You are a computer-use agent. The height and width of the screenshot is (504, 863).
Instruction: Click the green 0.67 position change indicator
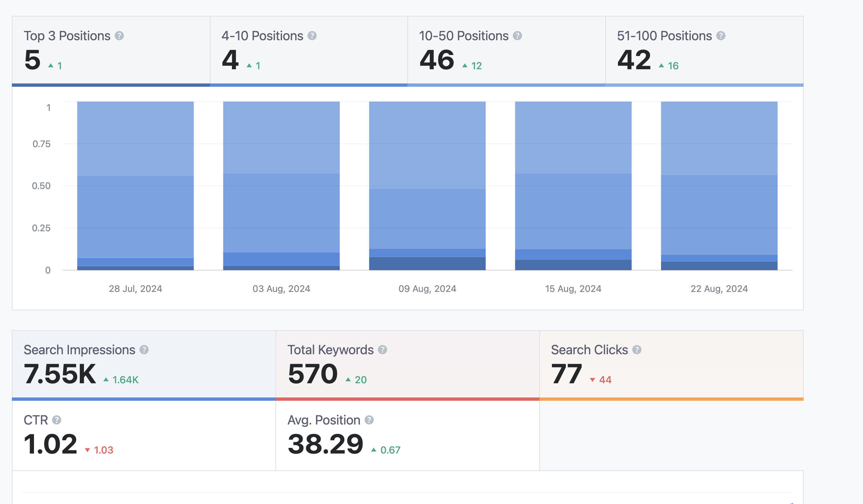386,450
